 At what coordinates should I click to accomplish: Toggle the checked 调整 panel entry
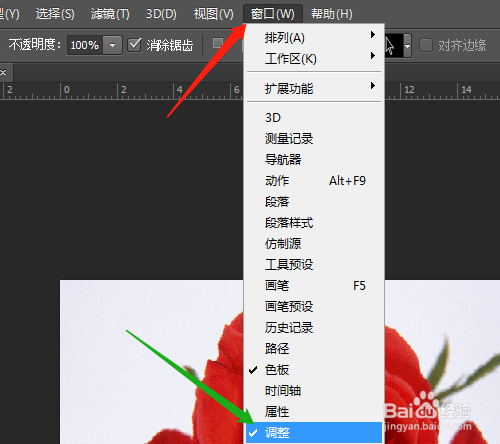[314, 433]
